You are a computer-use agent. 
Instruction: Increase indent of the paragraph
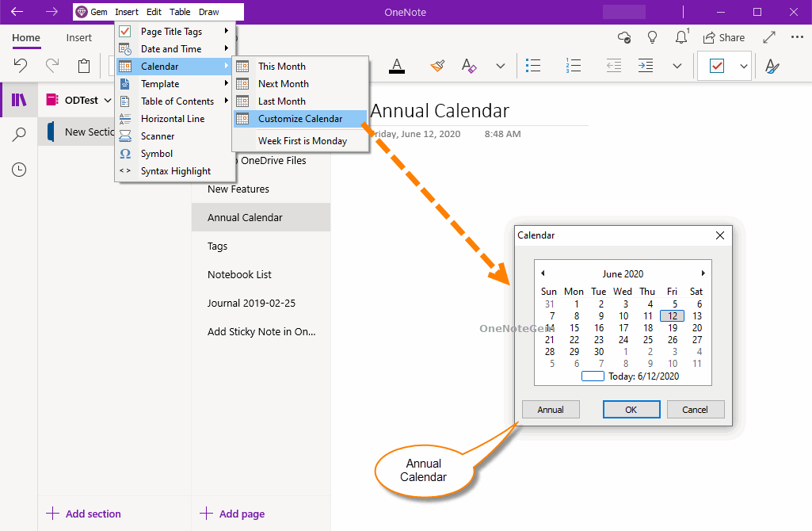point(646,66)
